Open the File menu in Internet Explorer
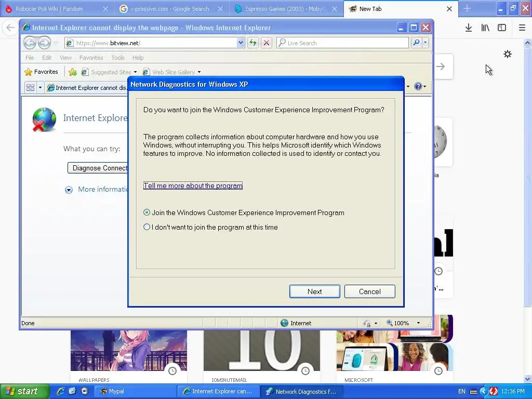 pos(30,58)
